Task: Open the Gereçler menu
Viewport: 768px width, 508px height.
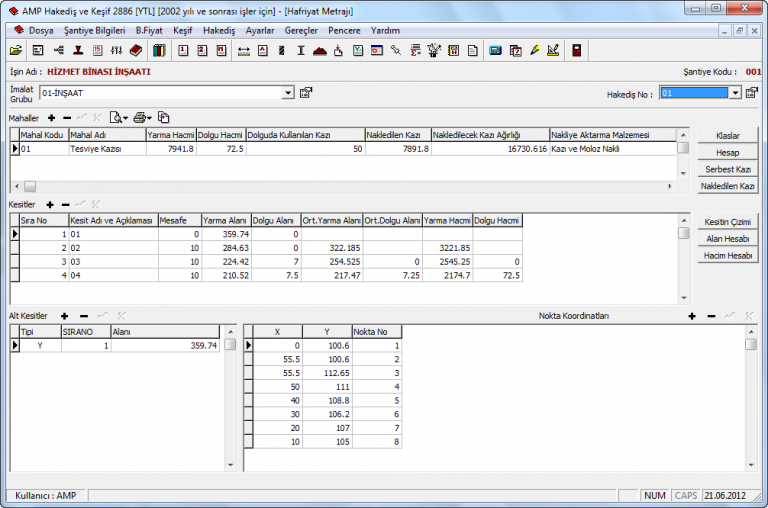Action: tap(301, 31)
